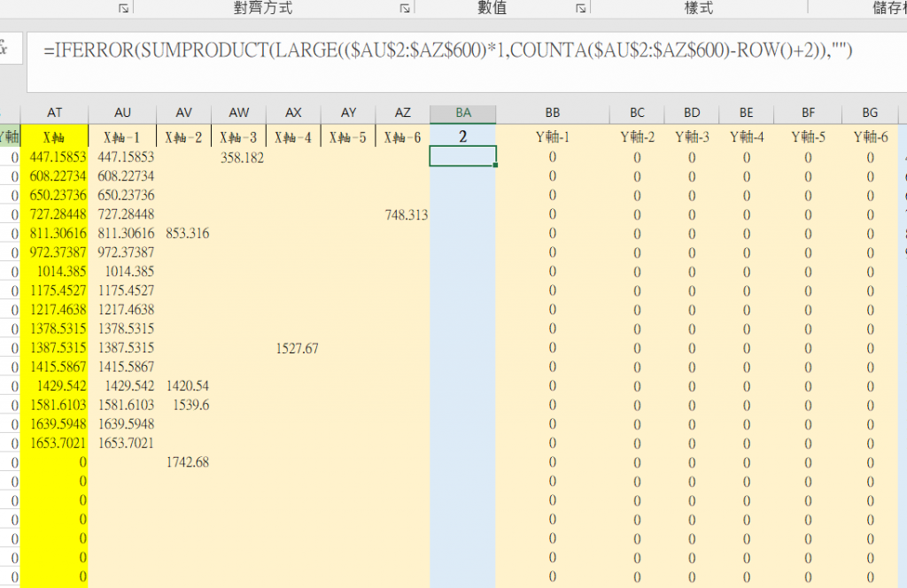907x588 pixels.
Task: Click header cell Y軸-1
Action: point(553,137)
